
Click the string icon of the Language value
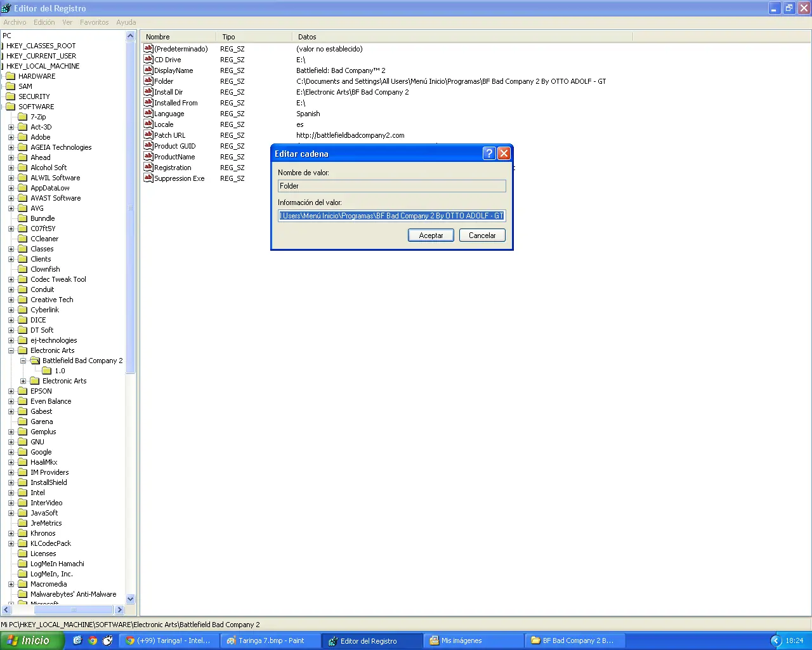[x=148, y=113]
